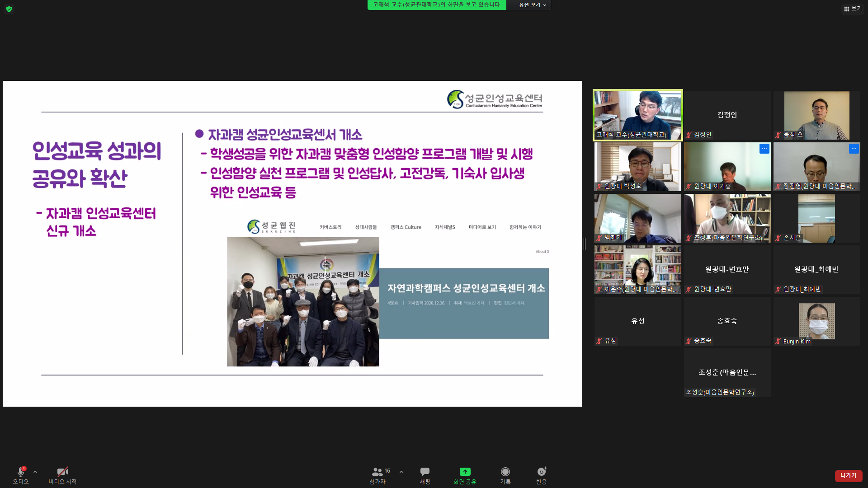Click more options on 원광대 이기흥 video
The width and height of the screenshot is (868, 488).
pyautogui.click(x=764, y=149)
